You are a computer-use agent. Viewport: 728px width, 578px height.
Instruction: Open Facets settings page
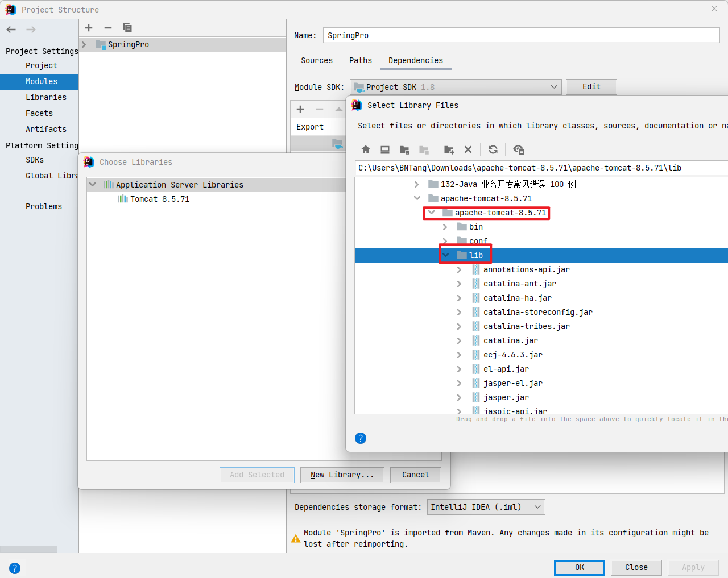[x=39, y=113]
